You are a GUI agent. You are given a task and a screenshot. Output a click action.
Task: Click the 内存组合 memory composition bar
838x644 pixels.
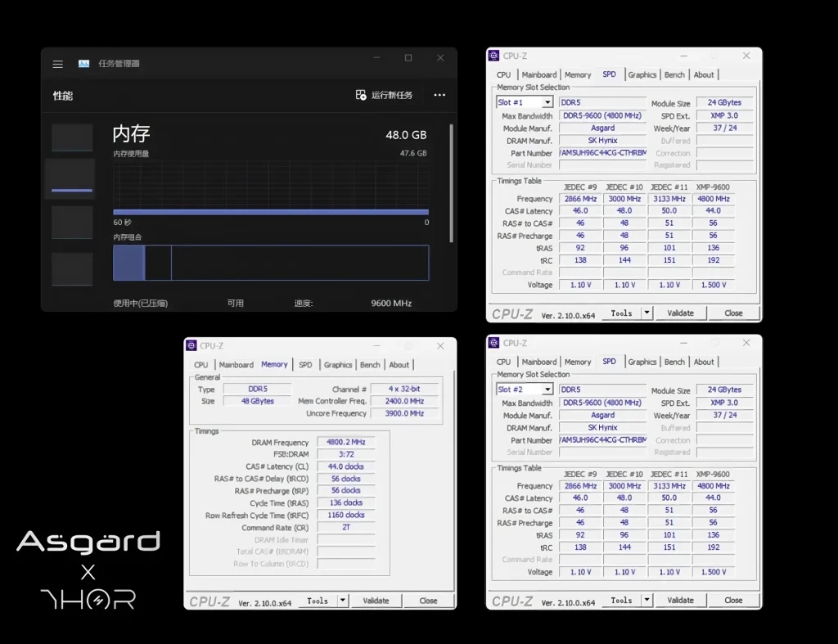(270, 263)
